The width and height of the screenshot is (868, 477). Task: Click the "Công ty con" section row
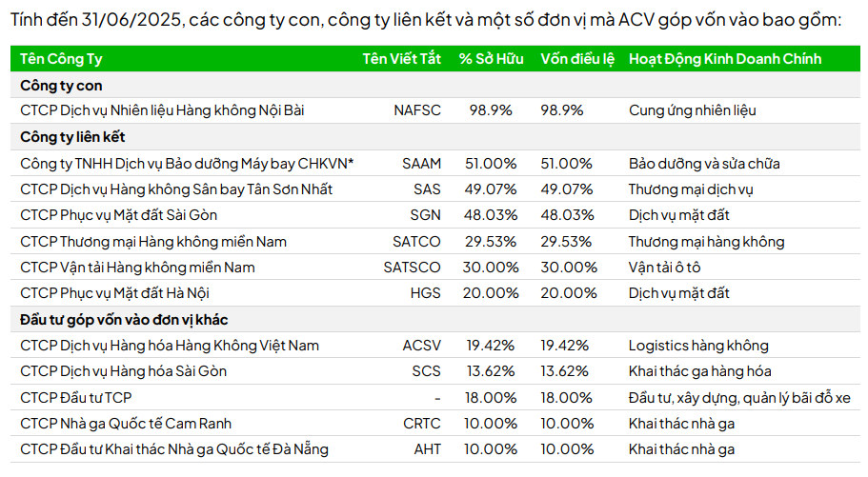coord(61,85)
